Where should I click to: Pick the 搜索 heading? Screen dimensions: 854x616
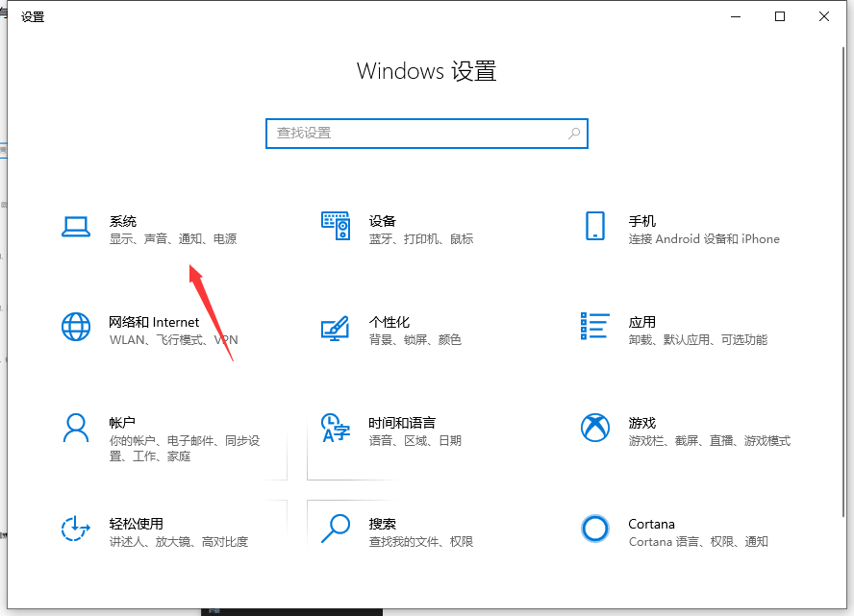383,524
